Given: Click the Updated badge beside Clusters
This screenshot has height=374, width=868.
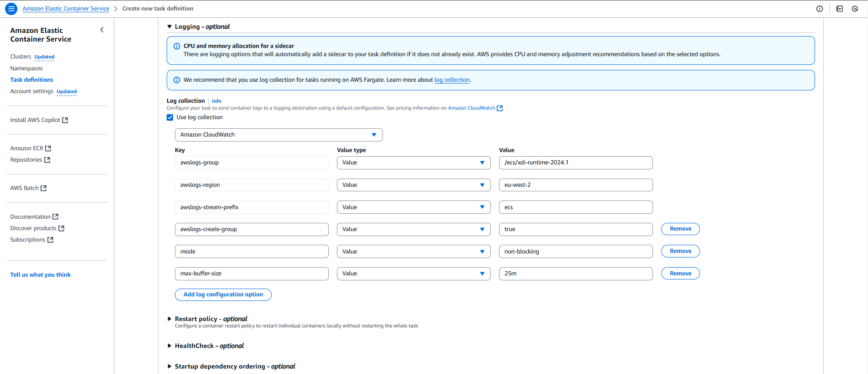Looking at the screenshot, I should click(44, 57).
